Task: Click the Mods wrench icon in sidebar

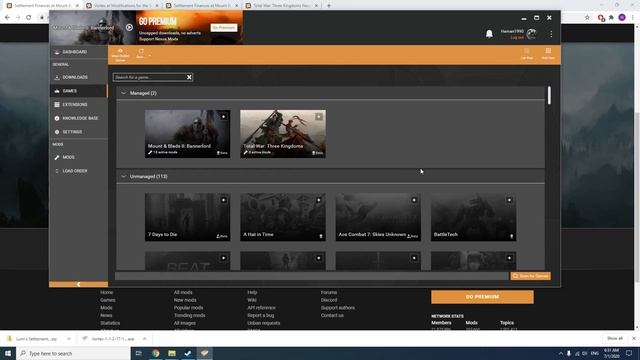Action: tap(57, 157)
